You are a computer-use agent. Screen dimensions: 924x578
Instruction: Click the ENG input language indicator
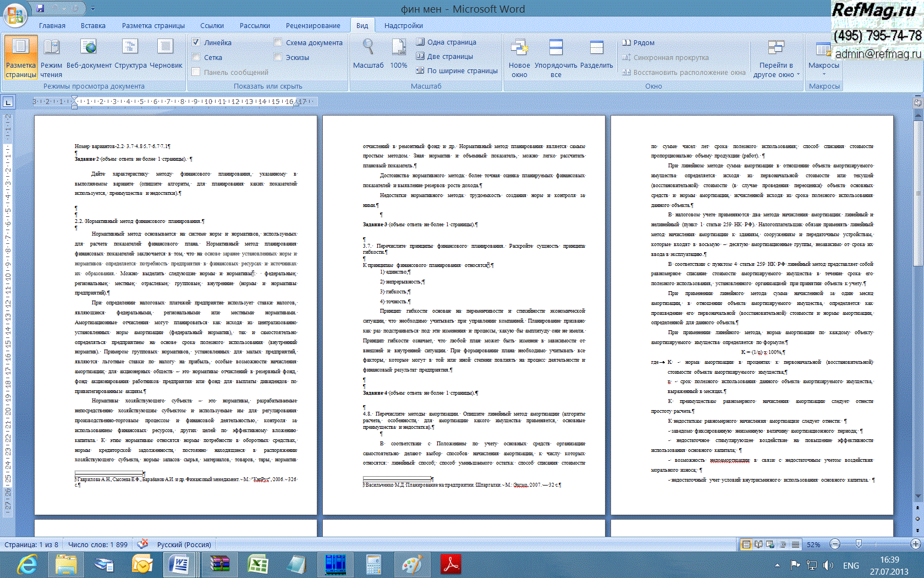click(x=851, y=565)
